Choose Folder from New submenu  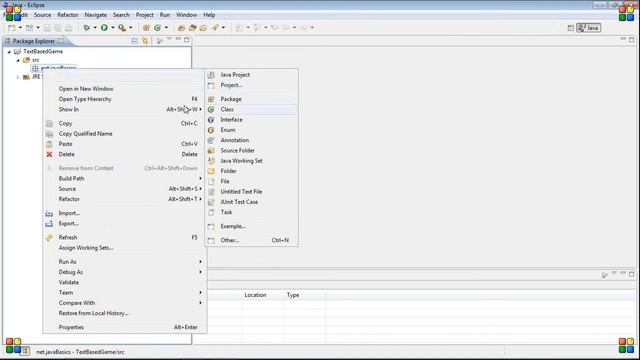coord(251,171)
